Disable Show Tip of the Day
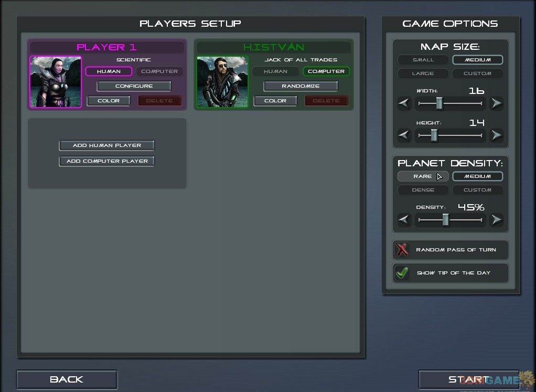 [402, 273]
